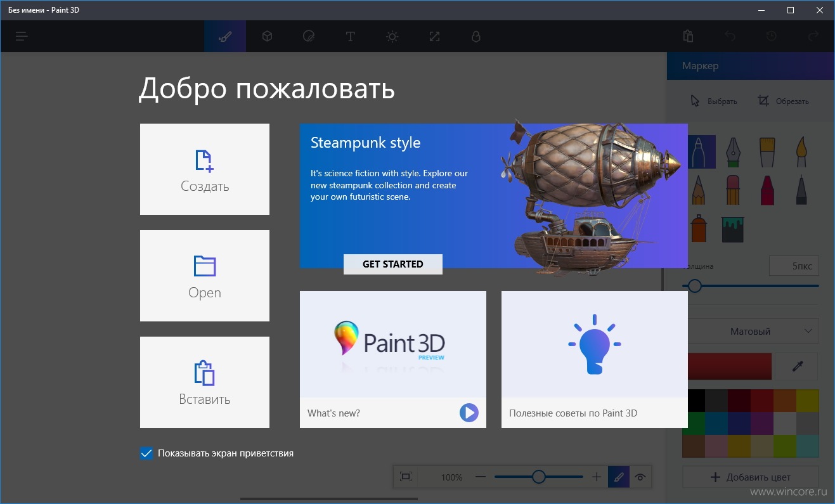The width and height of the screenshot is (835, 504).
Task: Click the Маркер panel header
Action: [x=751, y=66]
